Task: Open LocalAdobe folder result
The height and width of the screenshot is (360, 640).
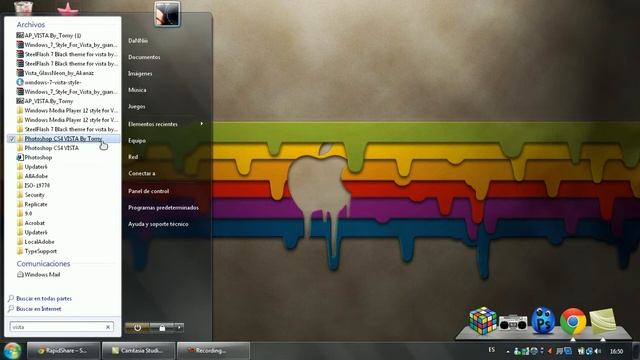Action: 36,242
